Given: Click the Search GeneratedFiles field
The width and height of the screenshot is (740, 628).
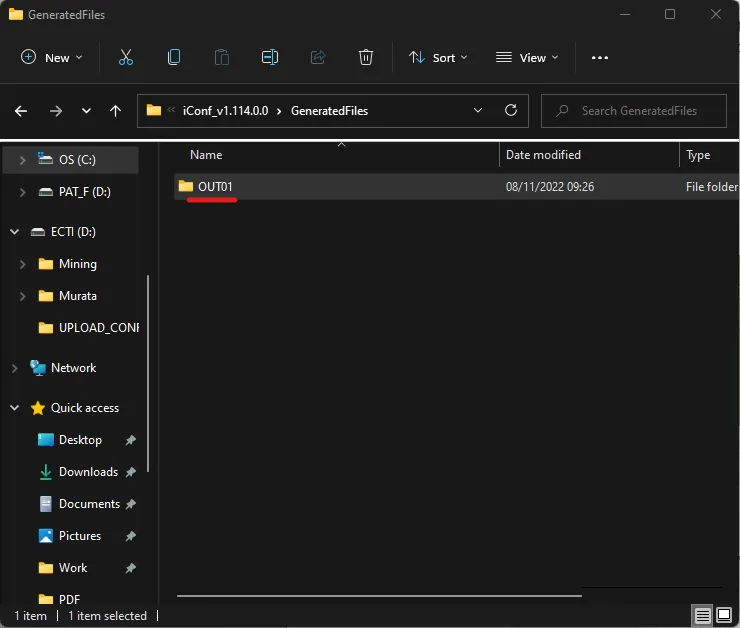Looking at the screenshot, I should click(634, 111).
